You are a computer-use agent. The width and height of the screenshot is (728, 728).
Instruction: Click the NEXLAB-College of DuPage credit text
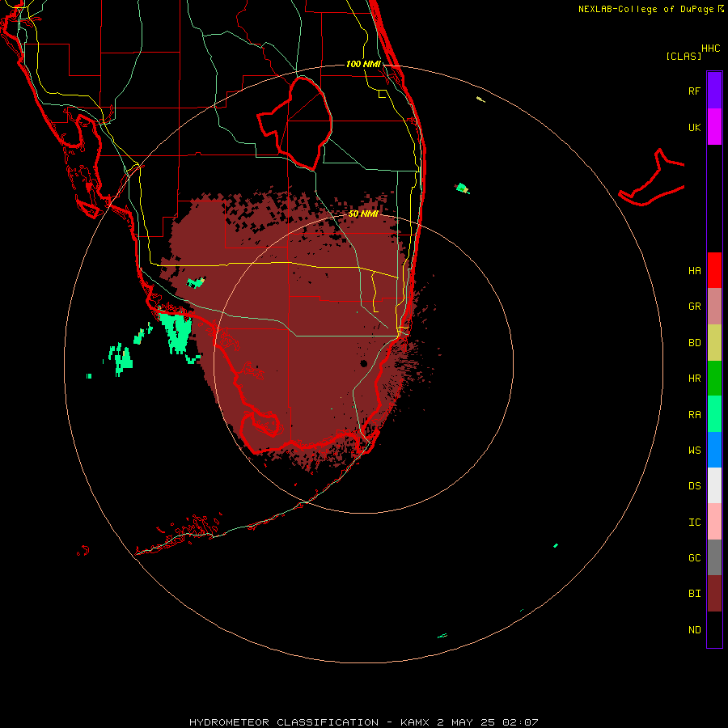[646, 9]
